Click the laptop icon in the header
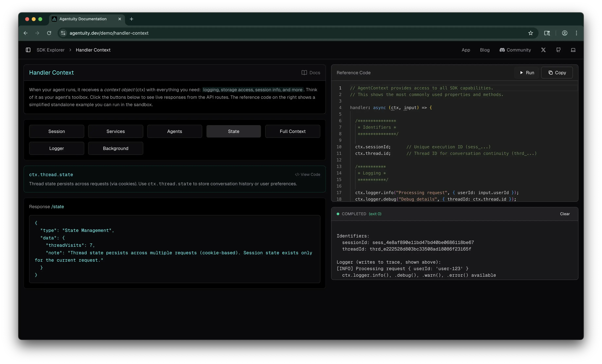602x364 pixels. pyautogui.click(x=573, y=50)
